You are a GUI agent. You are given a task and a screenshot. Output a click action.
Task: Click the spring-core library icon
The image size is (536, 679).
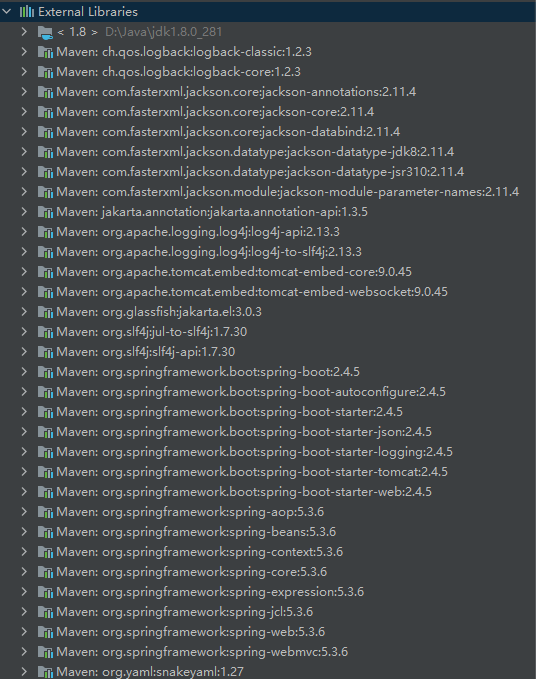click(45, 572)
